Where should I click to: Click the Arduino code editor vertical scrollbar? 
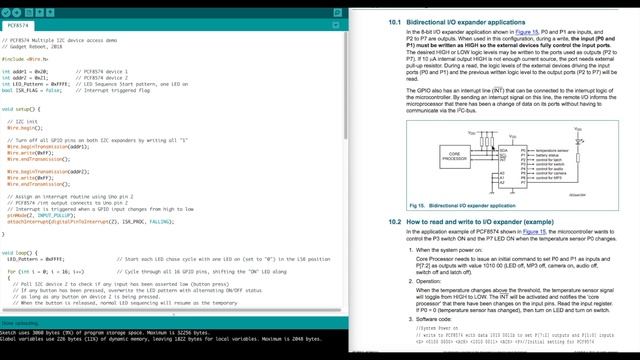346,86
